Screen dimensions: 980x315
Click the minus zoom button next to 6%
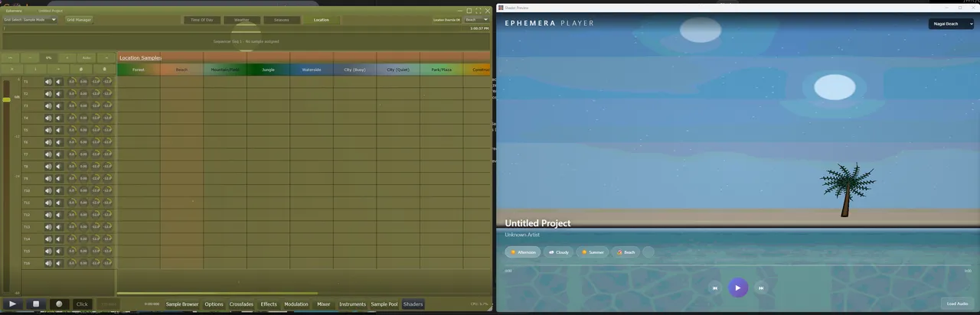pos(29,57)
